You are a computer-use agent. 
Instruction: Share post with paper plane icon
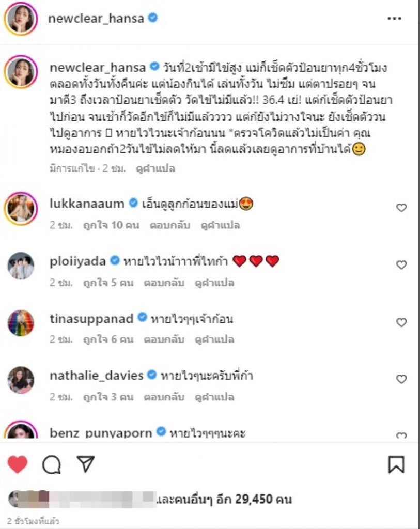click(86, 464)
